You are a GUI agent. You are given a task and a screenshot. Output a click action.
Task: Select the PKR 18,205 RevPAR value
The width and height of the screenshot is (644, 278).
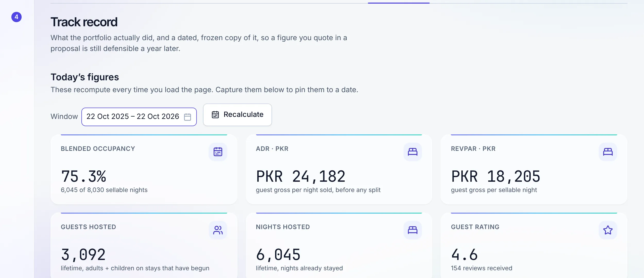(496, 176)
